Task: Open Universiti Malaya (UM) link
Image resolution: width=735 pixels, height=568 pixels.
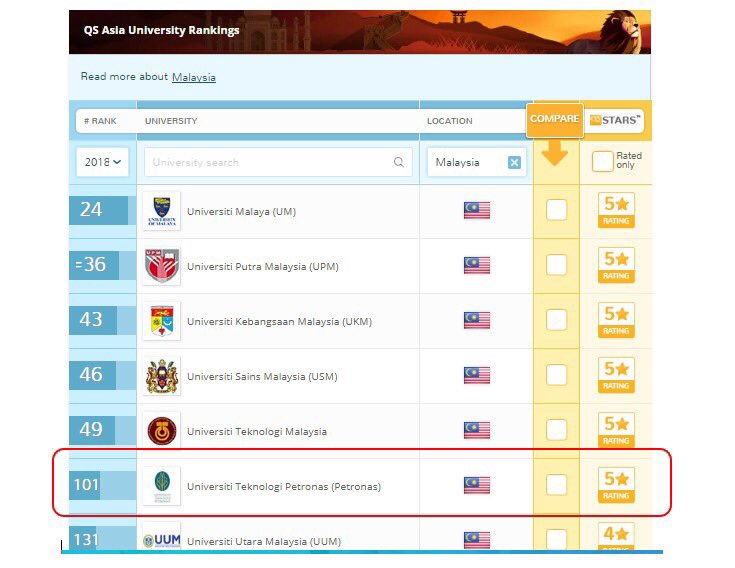Action: click(x=241, y=211)
